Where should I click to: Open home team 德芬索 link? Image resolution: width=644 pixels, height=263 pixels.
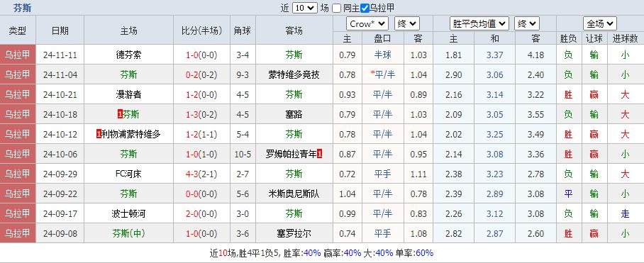128,55
